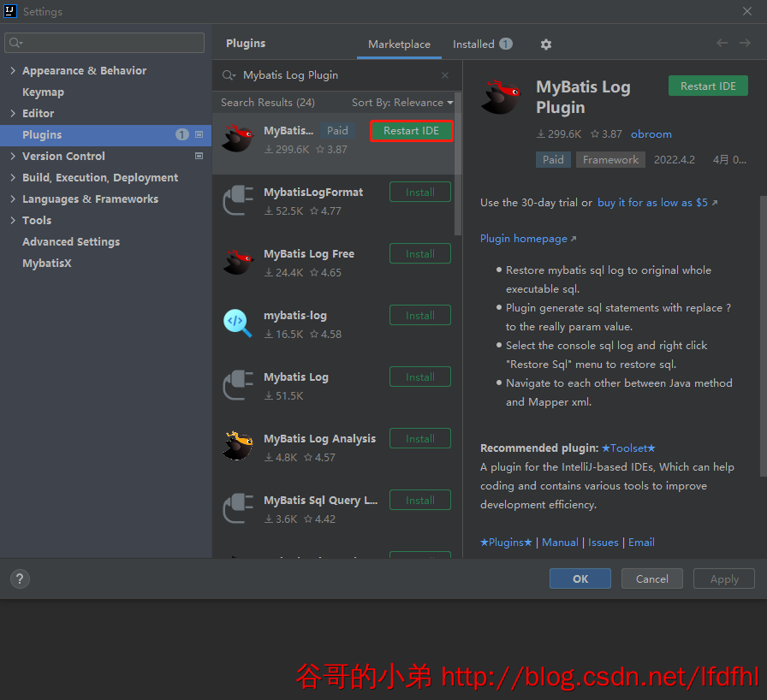Open the Manual link
This screenshot has height=700, width=767.
560,543
